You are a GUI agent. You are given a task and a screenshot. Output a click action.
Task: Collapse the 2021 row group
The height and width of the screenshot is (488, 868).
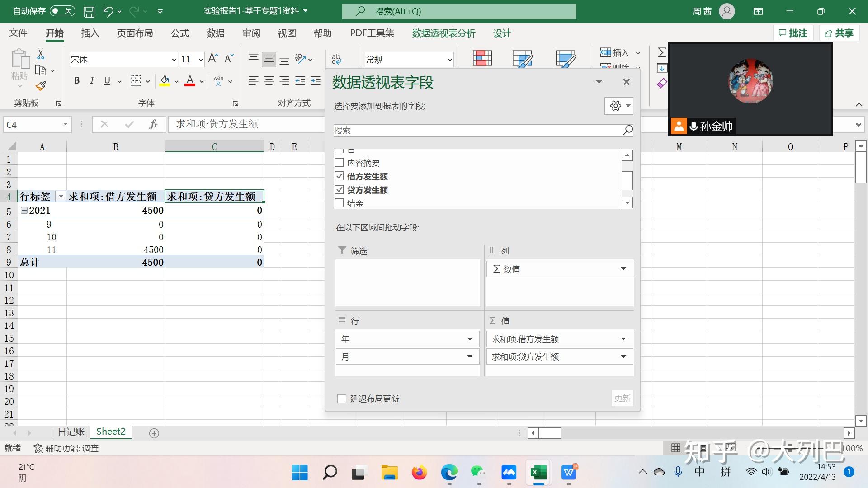(24, 211)
